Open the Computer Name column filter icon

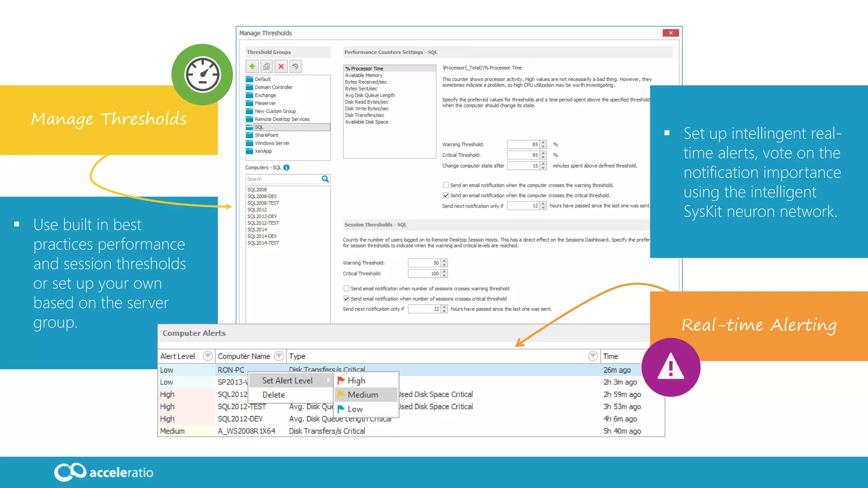coord(279,356)
